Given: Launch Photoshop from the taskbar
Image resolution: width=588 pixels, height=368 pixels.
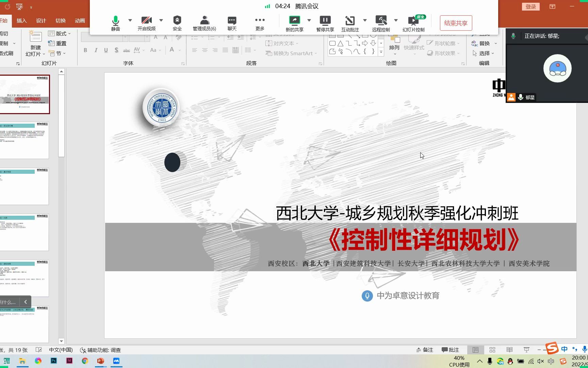Looking at the screenshot, I should click(x=53, y=361).
